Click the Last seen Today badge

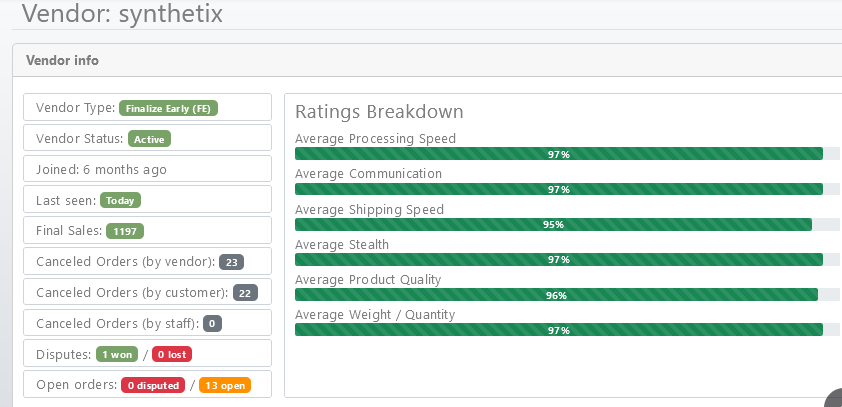coord(120,200)
